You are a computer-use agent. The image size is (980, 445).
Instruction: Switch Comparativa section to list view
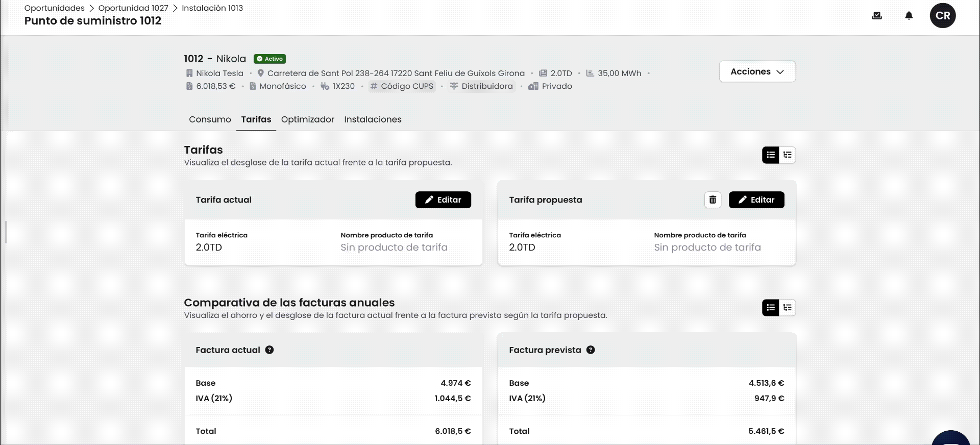coord(771,307)
